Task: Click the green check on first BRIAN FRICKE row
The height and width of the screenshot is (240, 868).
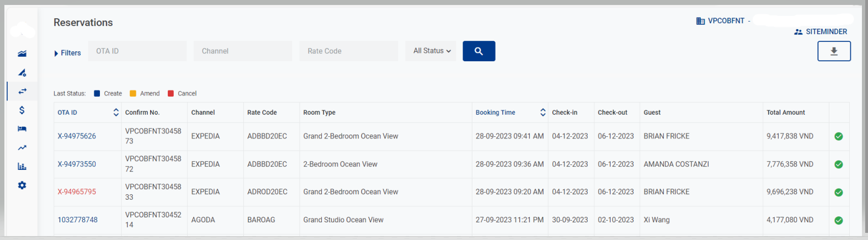Action: pos(838,136)
